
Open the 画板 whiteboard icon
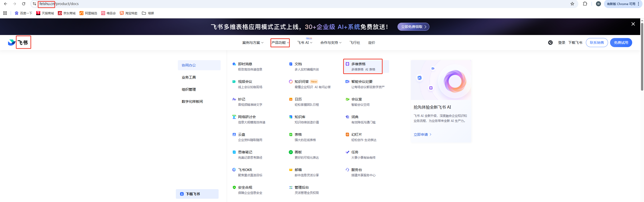point(291,152)
